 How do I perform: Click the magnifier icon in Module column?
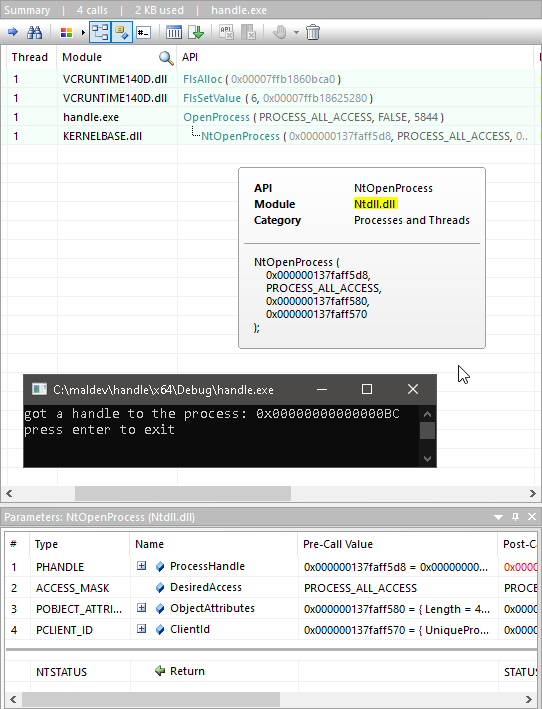coord(166,57)
